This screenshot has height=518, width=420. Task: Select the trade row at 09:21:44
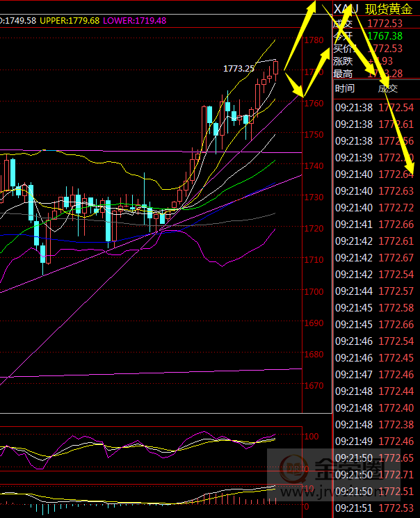point(375,291)
